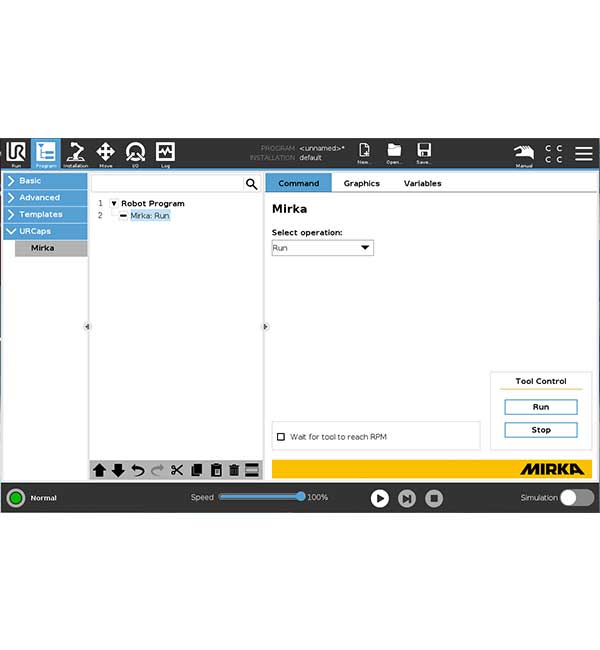Screen dimensions: 600x650
Task: Select the Mirka: Run tree node
Action: [150, 216]
